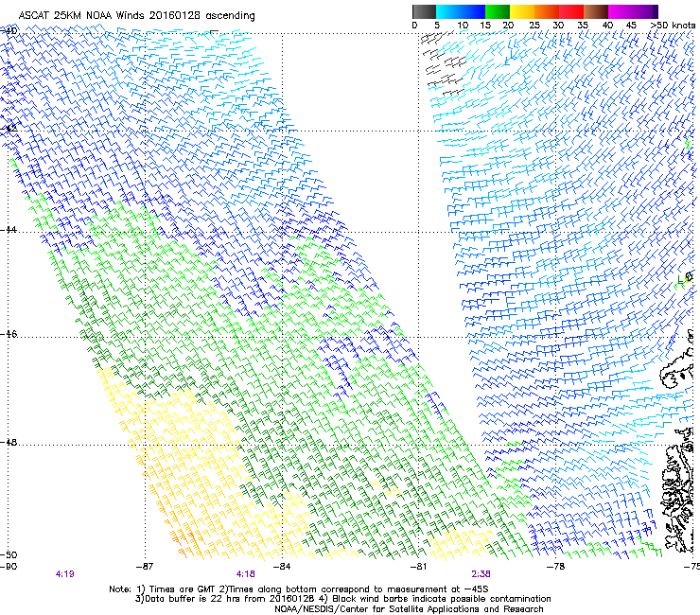Click the '35' legend scale label
700x615 pixels.
pos(583,26)
